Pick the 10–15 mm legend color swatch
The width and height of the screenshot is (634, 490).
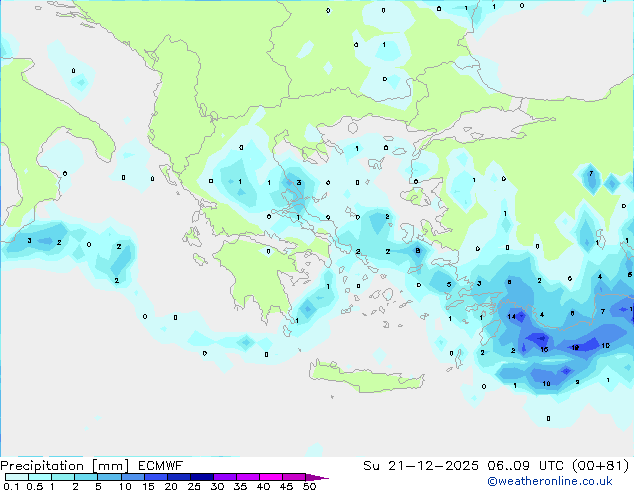coord(132,477)
